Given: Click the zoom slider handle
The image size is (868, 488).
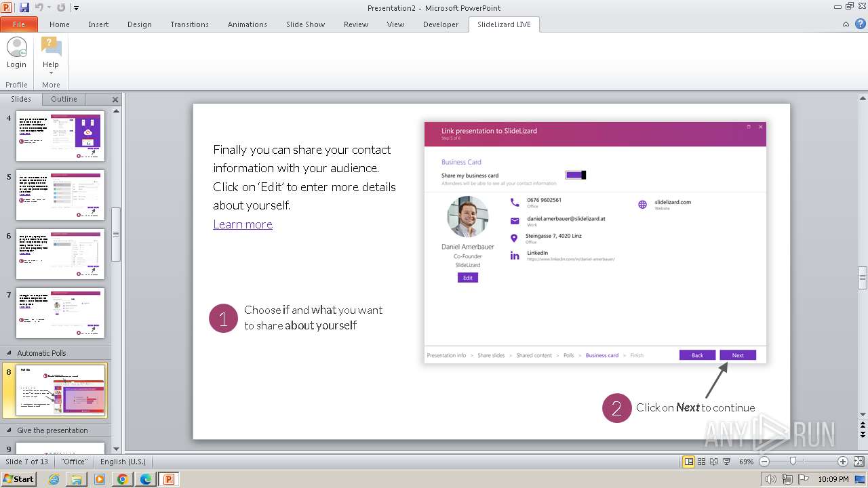Looking at the screenshot, I should click(x=793, y=462).
